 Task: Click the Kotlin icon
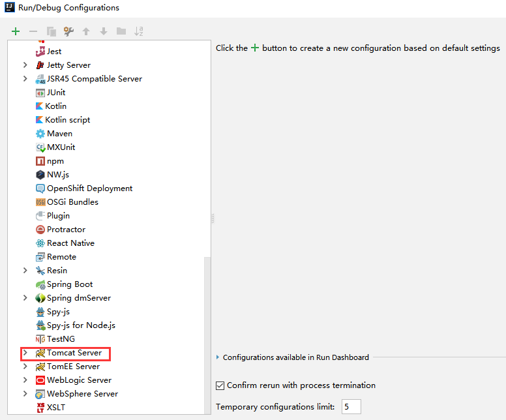(x=39, y=106)
